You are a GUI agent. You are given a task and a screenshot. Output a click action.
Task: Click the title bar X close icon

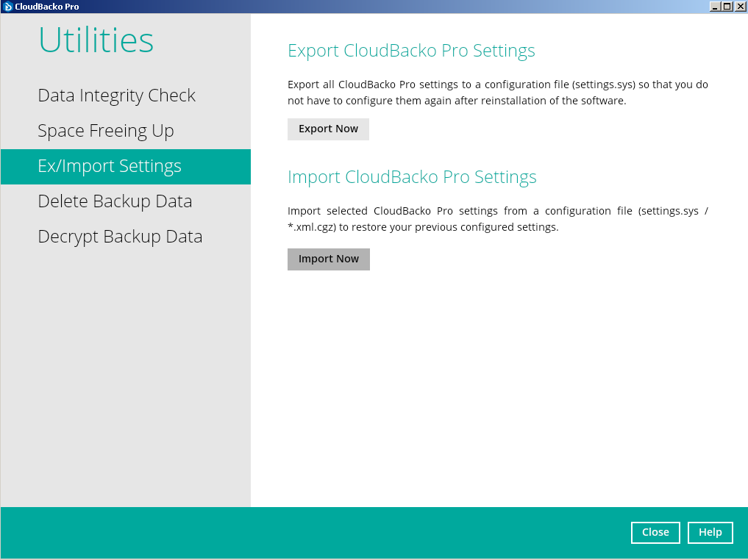coord(740,7)
